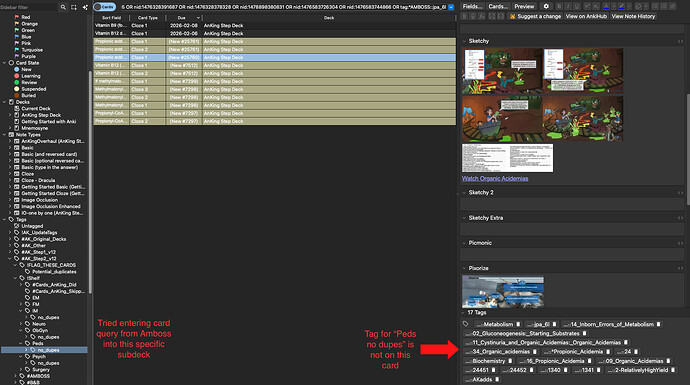
Task: Filter by New card state
Action: (26, 70)
